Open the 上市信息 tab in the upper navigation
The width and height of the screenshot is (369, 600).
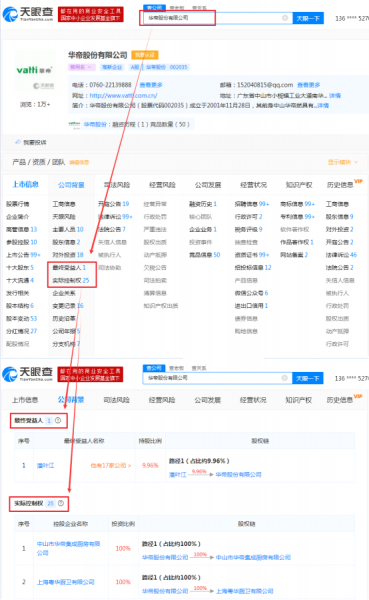click(25, 184)
